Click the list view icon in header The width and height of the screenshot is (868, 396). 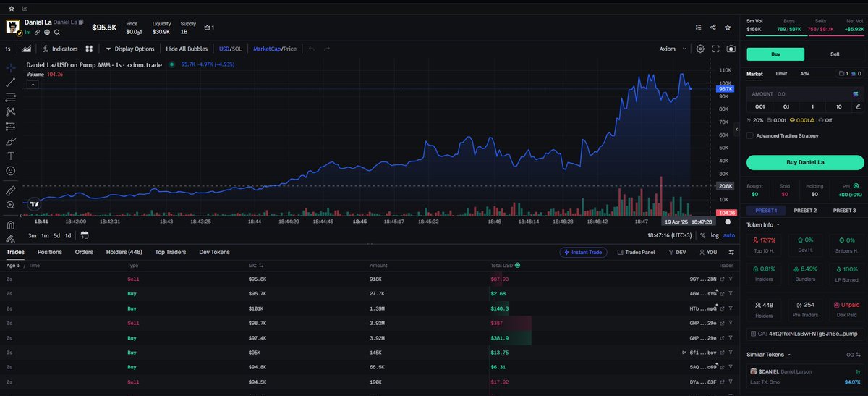coord(698,28)
